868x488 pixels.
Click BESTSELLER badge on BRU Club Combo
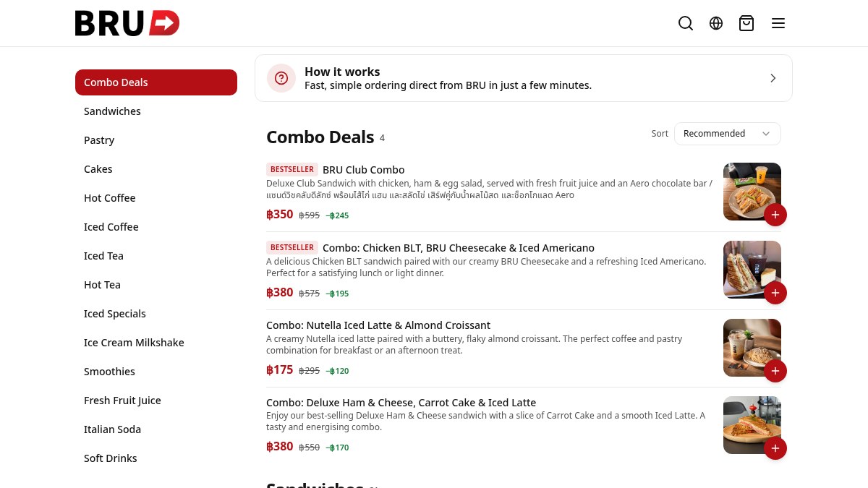292,170
